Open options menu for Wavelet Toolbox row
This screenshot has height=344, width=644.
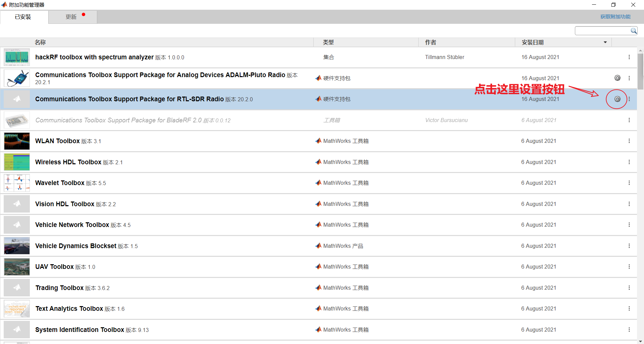(629, 183)
